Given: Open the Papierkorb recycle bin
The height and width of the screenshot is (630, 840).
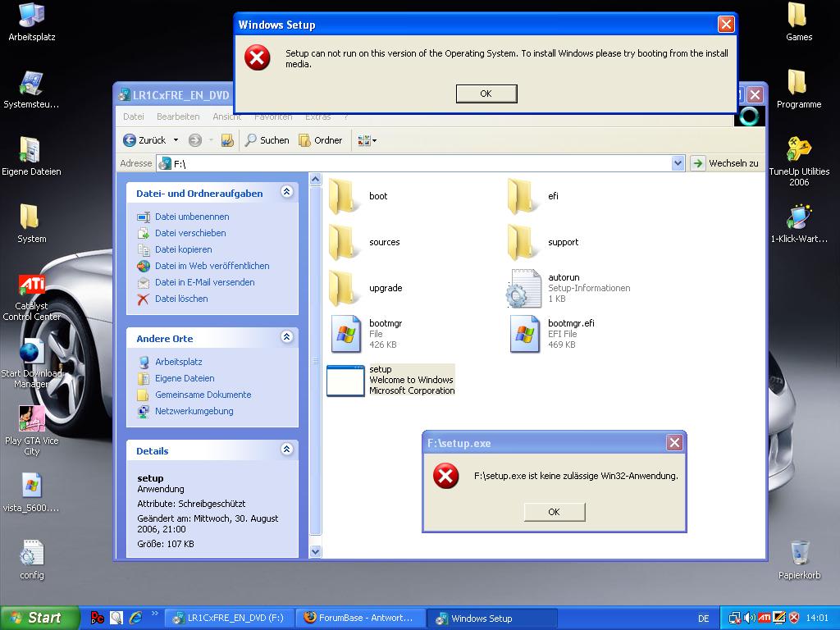Looking at the screenshot, I should pos(799,559).
